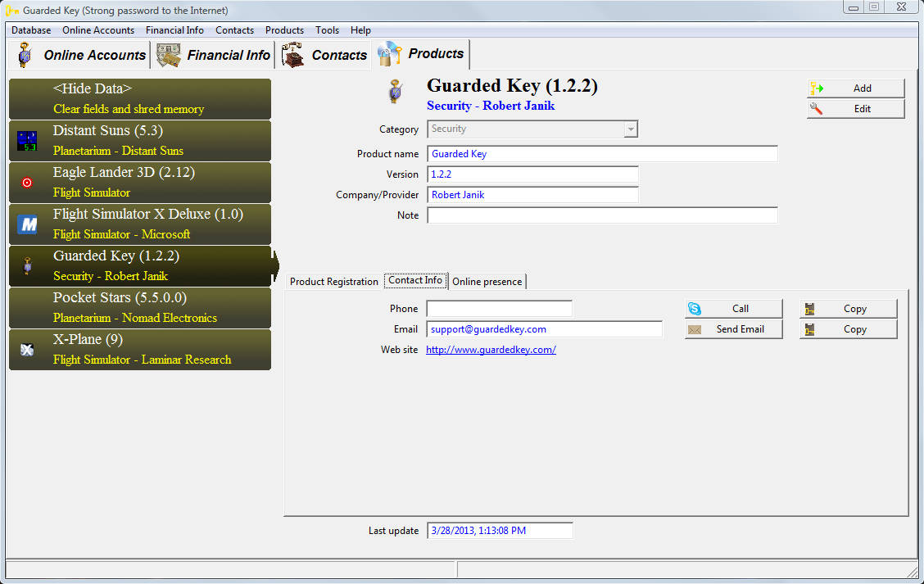Open the Tools menu

coord(327,30)
